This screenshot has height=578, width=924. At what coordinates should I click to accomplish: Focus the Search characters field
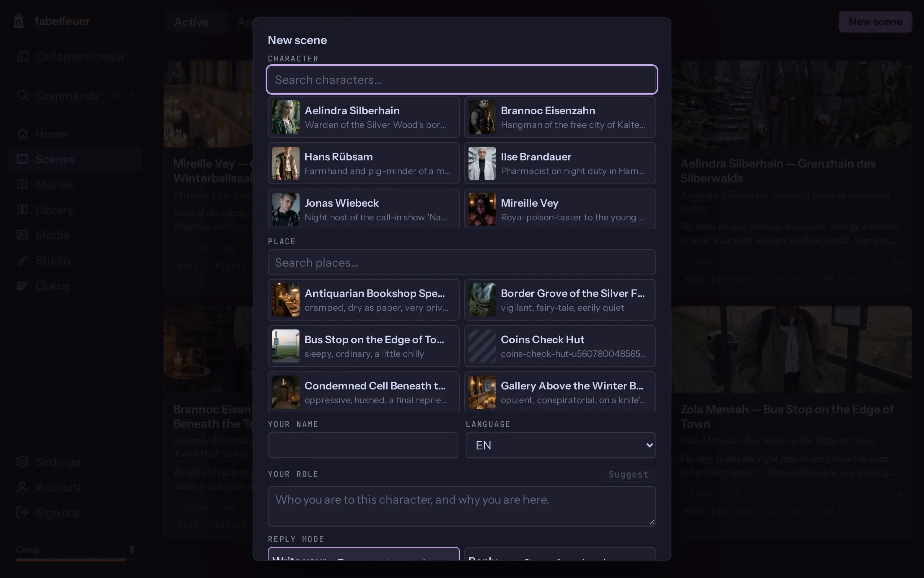(462, 79)
